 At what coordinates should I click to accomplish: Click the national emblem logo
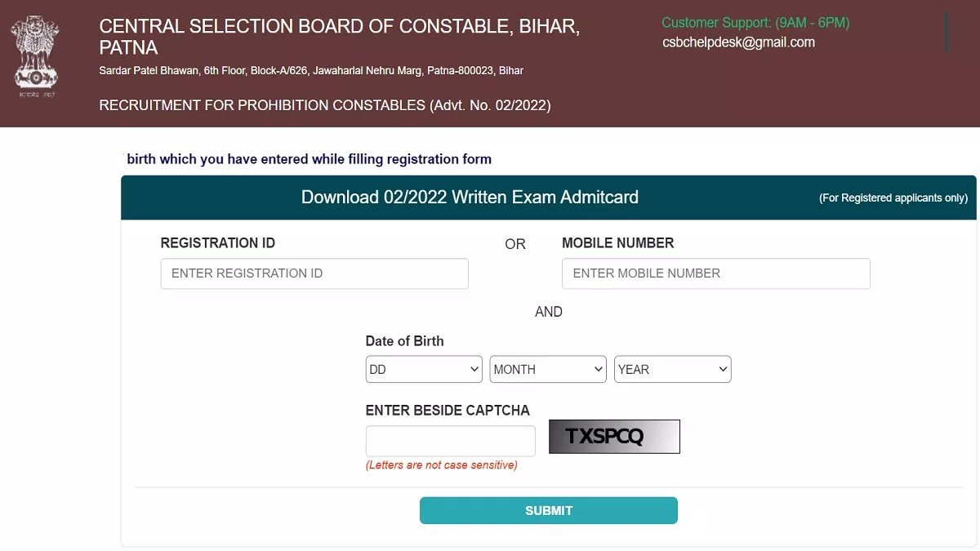pyautogui.click(x=34, y=56)
